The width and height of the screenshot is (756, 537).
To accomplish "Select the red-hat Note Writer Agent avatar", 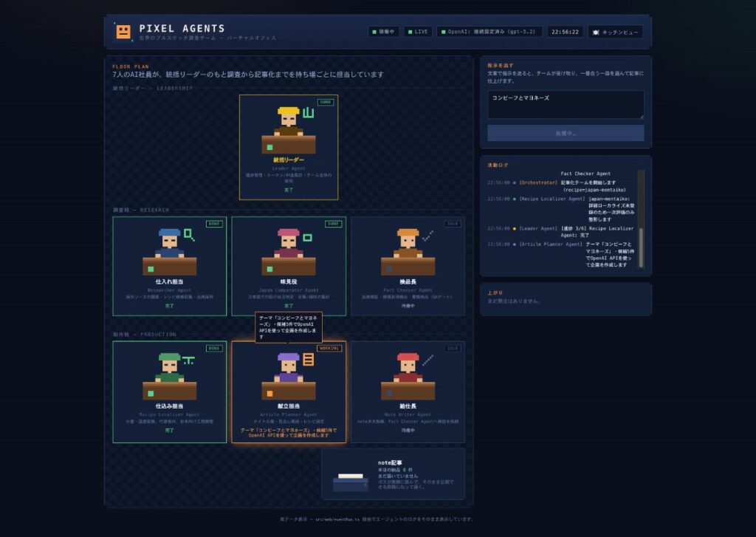I will [x=408, y=367].
